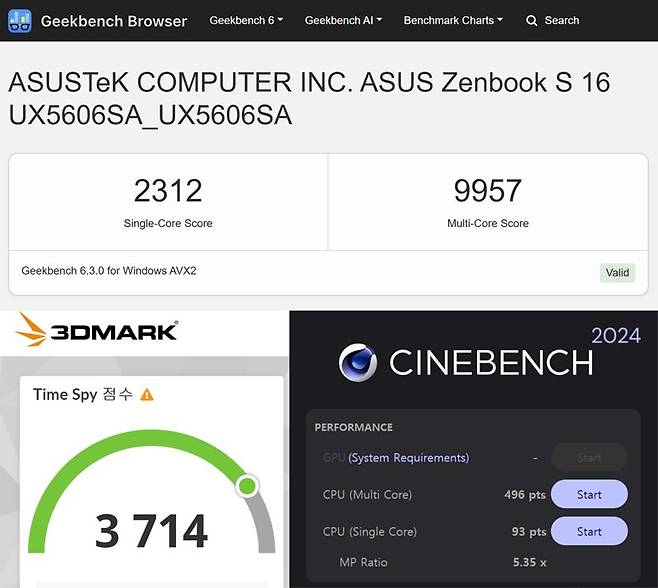Click the green Valid badge
Image resolution: width=658 pixels, height=588 pixels.
click(617, 272)
